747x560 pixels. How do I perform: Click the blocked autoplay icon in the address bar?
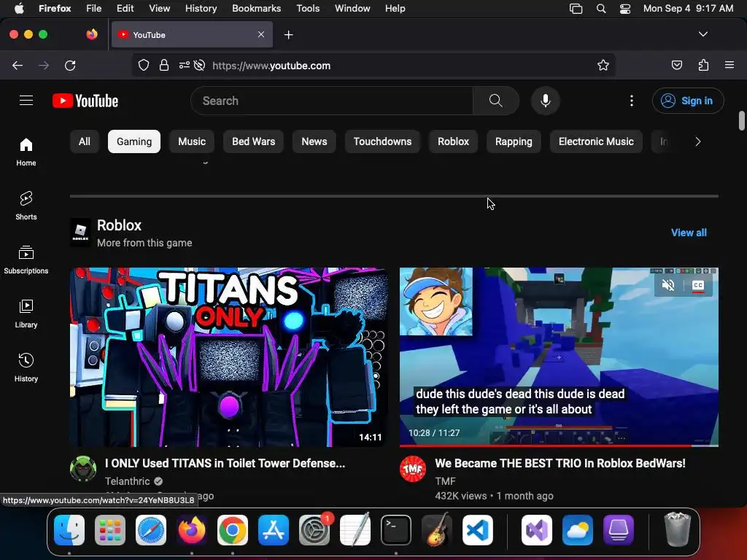200,65
